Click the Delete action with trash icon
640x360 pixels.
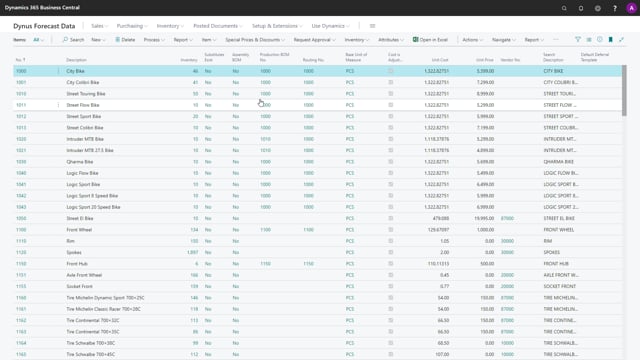tap(125, 40)
